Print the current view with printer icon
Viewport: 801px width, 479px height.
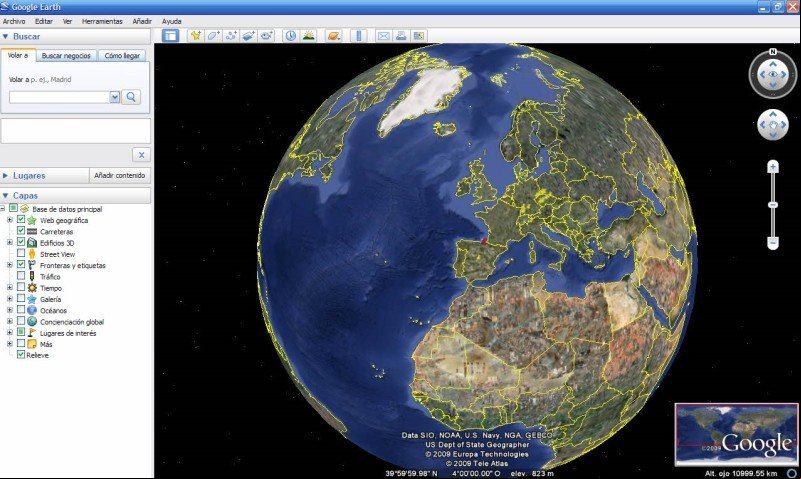coord(401,36)
